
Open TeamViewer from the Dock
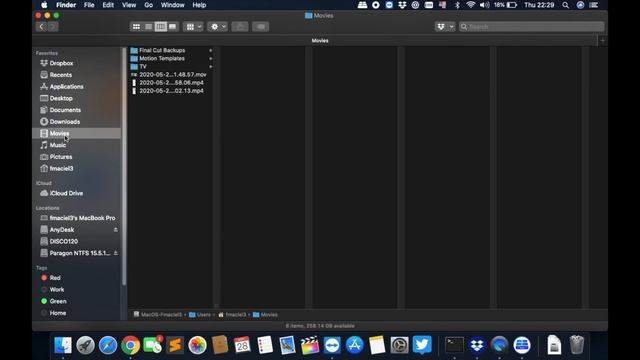[x=332, y=345]
